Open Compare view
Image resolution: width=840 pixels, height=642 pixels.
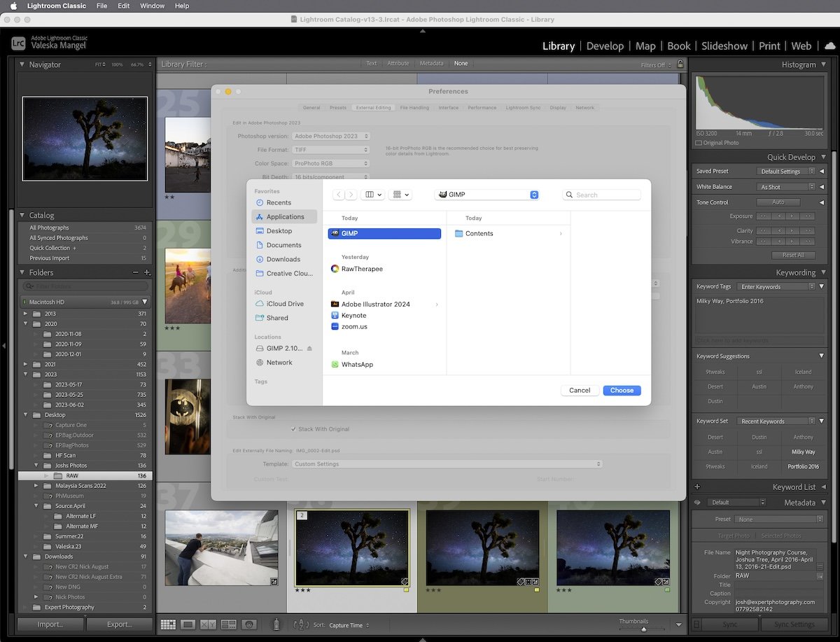tap(208, 624)
